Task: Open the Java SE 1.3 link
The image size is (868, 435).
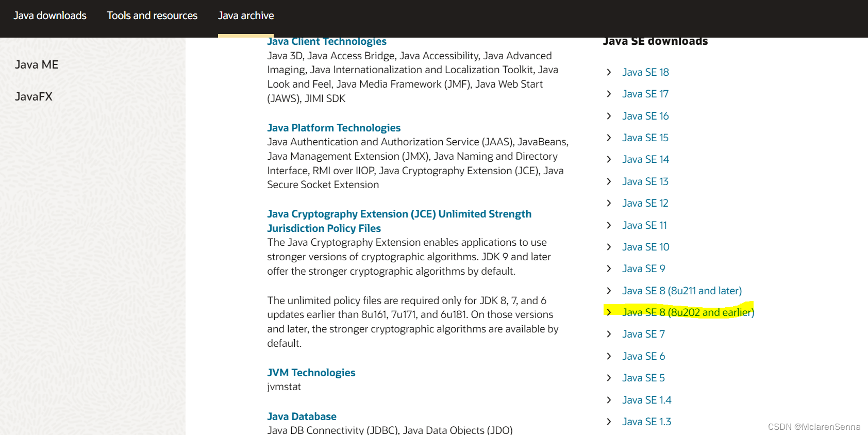Action: [x=647, y=422]
